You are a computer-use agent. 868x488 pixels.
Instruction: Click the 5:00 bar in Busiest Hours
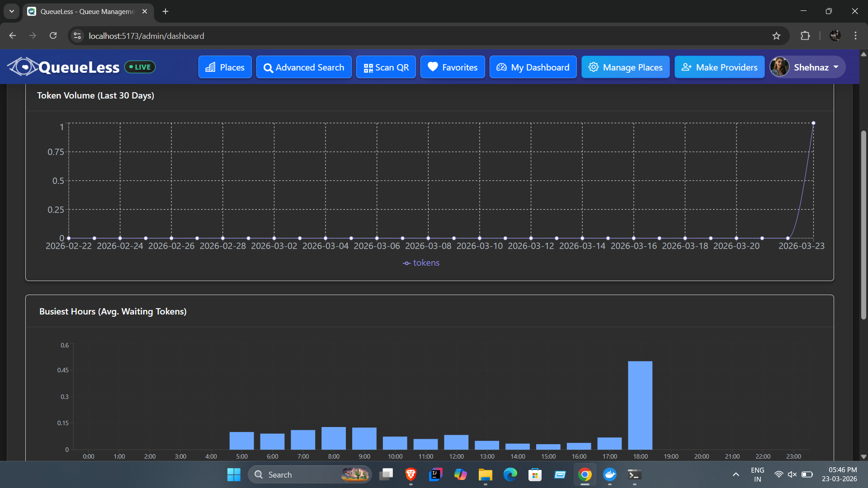click(x=241, y=441)
